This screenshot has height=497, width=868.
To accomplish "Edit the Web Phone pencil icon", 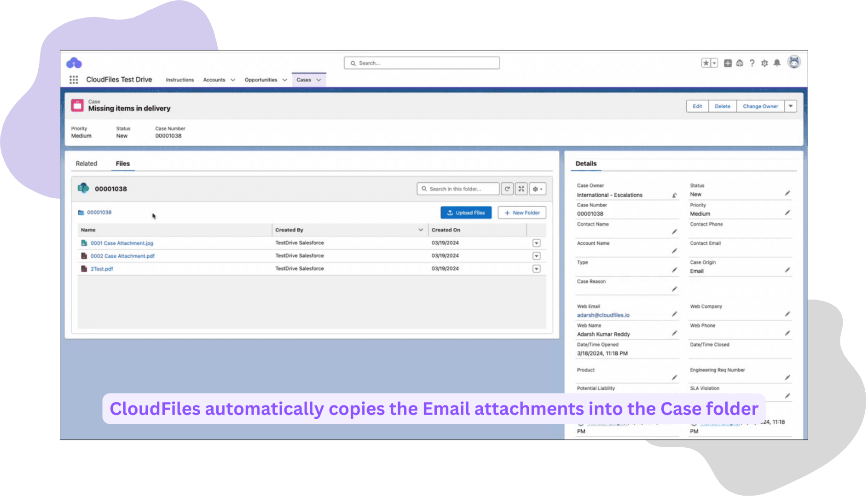I will [787, 333].
